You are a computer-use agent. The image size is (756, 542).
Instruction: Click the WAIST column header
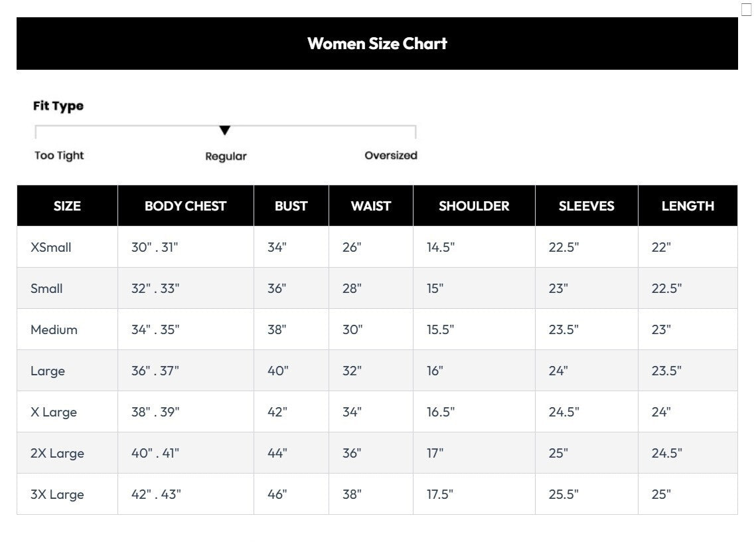click(x=371, y=206)
